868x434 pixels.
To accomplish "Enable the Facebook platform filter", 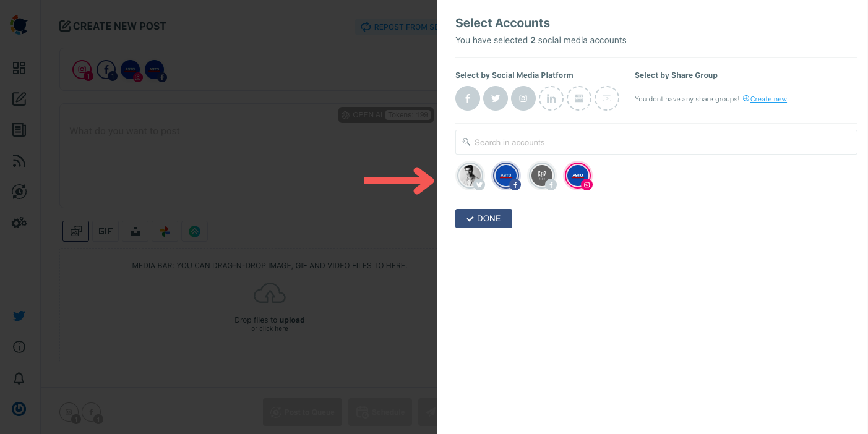I will pos(468,98).
